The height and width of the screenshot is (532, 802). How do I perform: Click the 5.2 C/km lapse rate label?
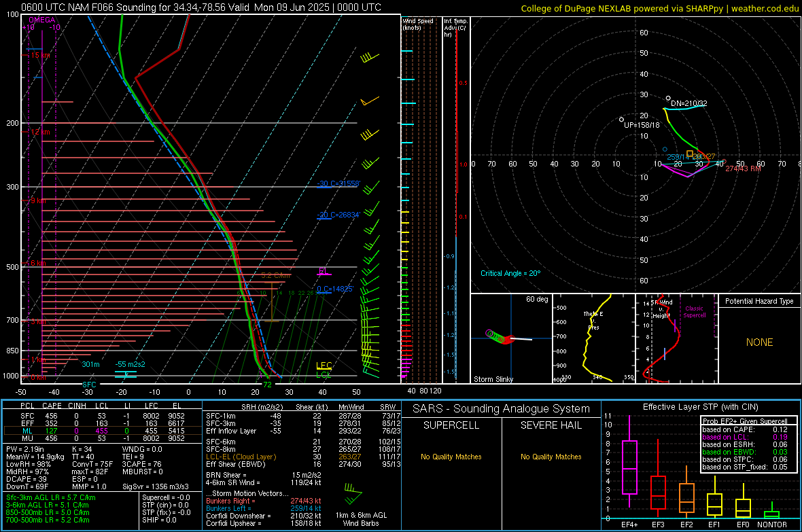[275, 275]
